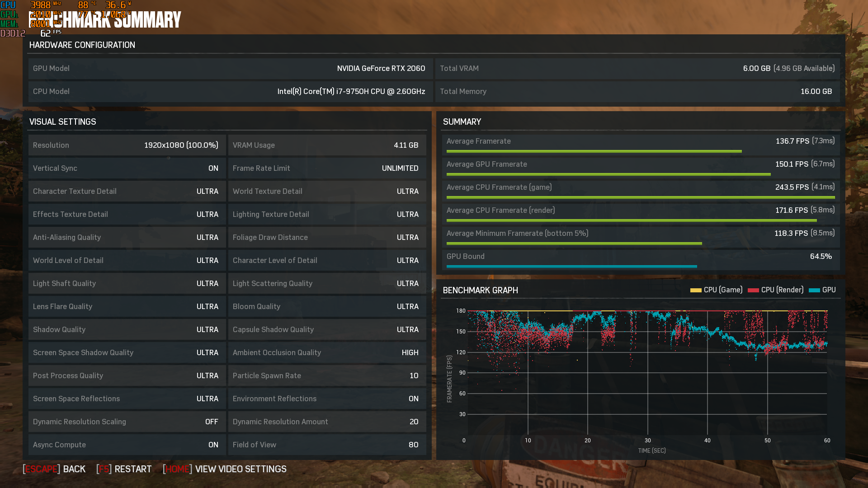868x488 pixels.
Task: Click the Dynamic Resolution Amount 20 row
Action: pos(327,422)
